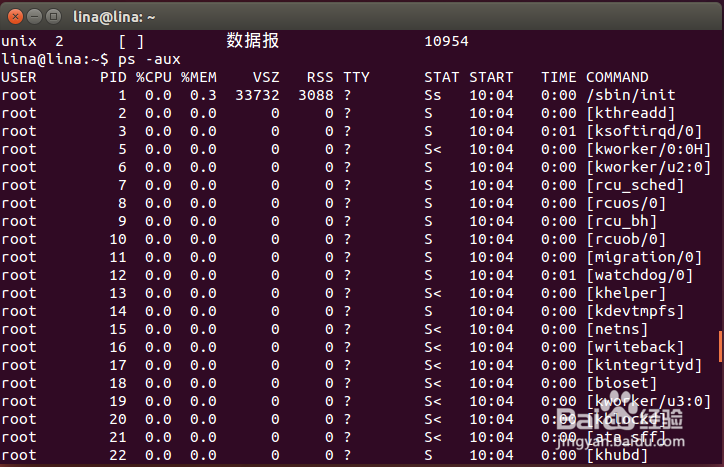Click the [watchdog/0] process name
This screenshot has width=724, height=467.
click(x=640, y=275)
